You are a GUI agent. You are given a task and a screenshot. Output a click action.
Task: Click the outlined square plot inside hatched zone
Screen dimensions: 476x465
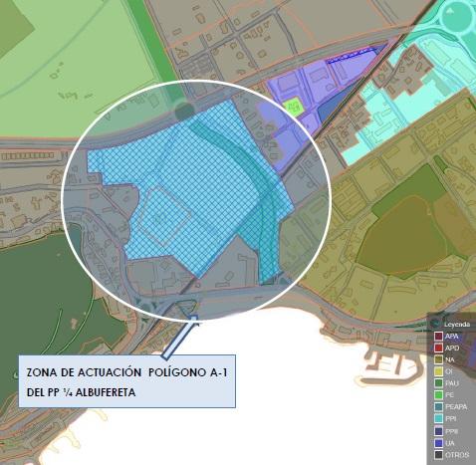165,216
